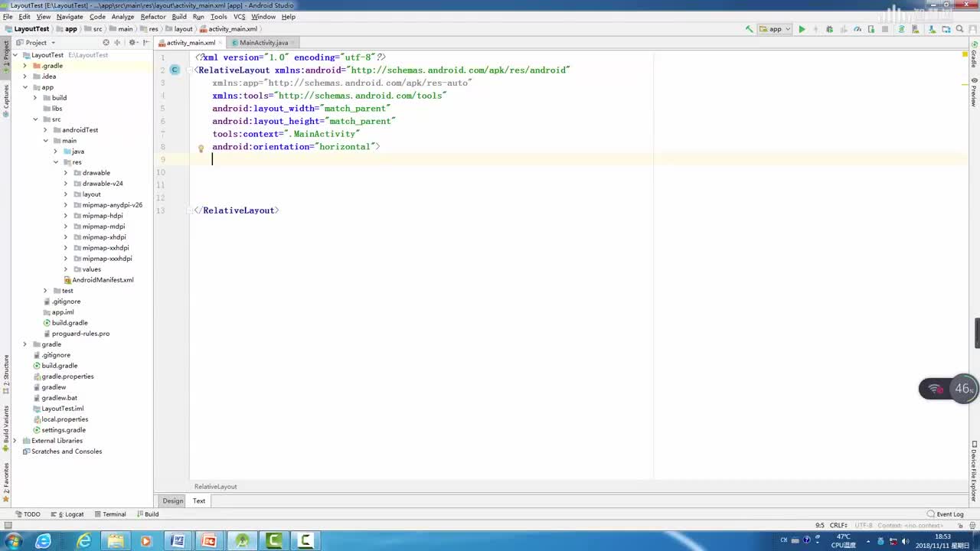Switch to the Design tab
Image resolution: width=980 pixels, height=551 pixels.
(173, 500)
